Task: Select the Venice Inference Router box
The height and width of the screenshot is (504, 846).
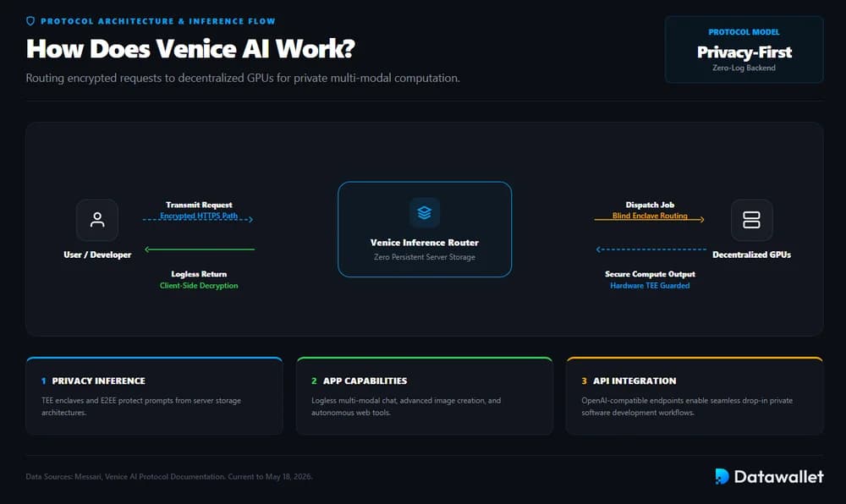Action: [425, 229]
